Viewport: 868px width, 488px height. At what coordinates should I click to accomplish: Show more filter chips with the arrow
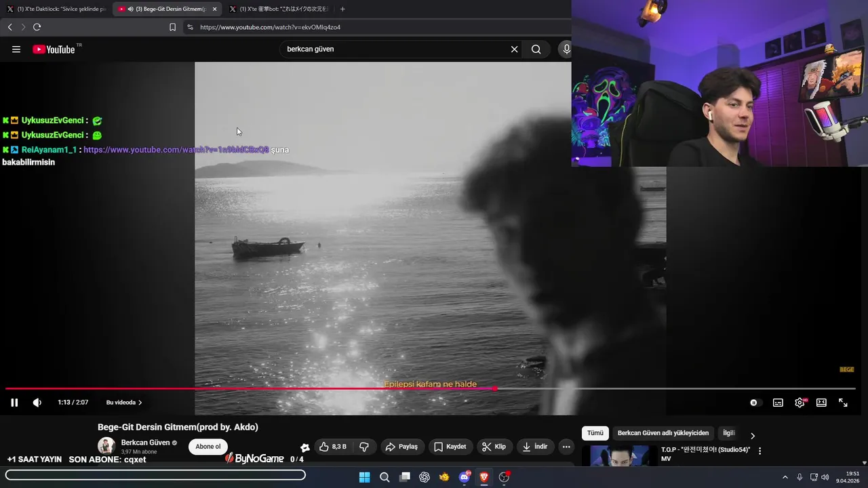pyautogui.click(x=752, y=436)
